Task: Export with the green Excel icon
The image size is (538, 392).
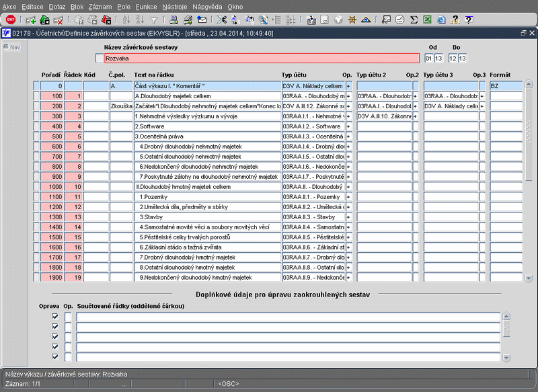Action: 427,19
